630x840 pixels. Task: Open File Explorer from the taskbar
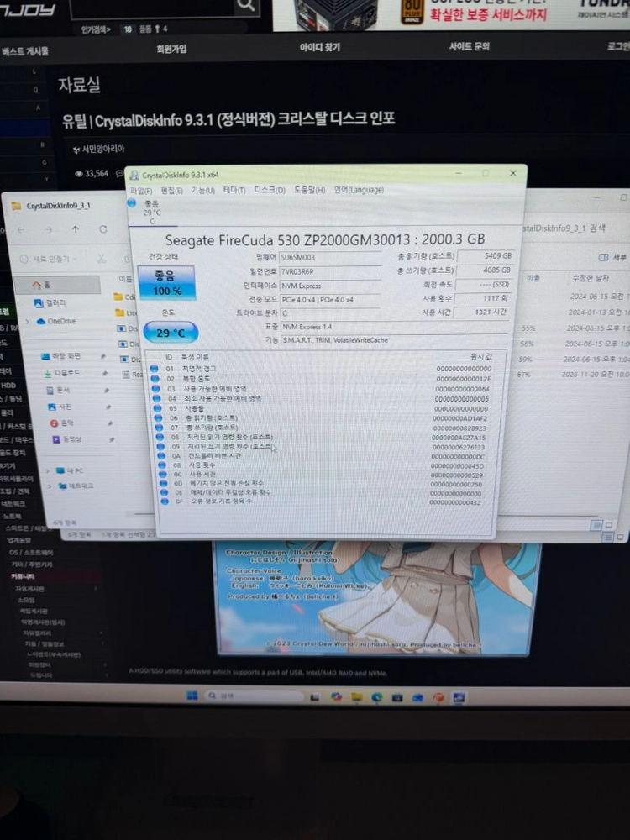(x=356, y=697)
